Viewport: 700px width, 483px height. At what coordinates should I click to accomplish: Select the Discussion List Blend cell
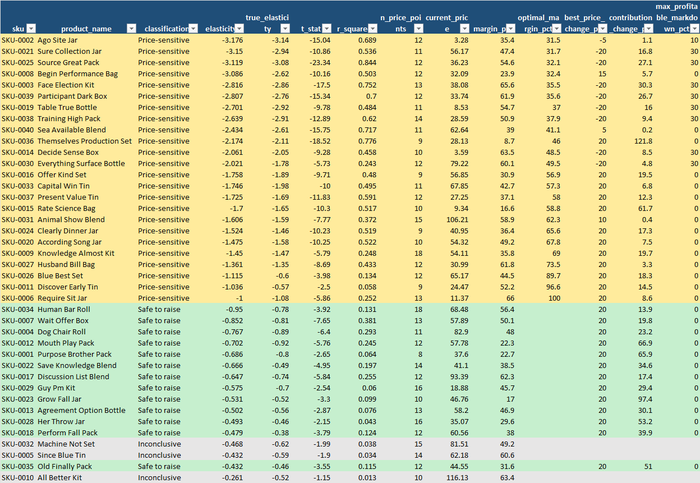tap(86, 376)
